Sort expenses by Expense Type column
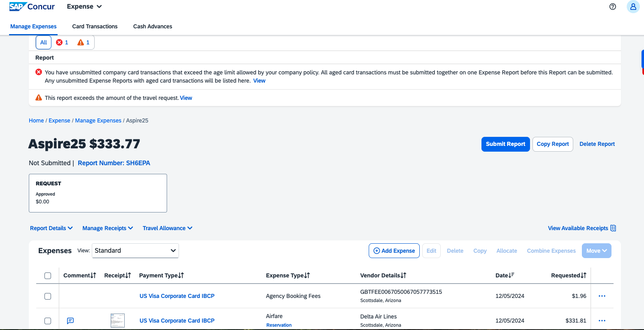 pyautogui.click(x=288, y=275)
